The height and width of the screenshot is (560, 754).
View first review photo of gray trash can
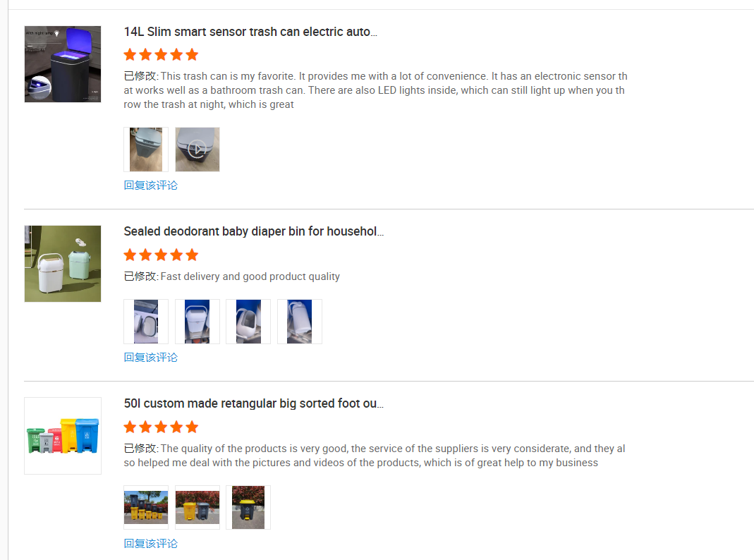(146, 150)
